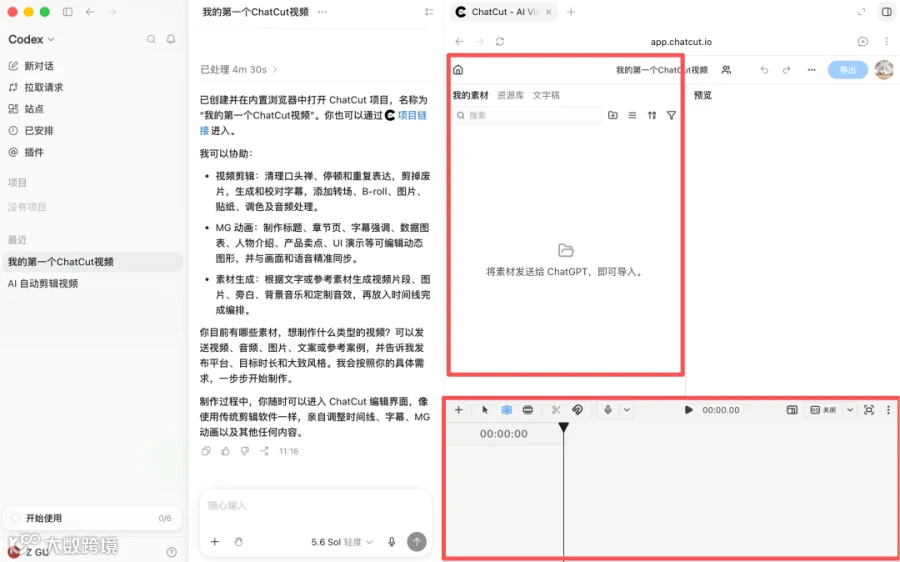Go forward with the title bar arrow

click(x=112, y=11)
